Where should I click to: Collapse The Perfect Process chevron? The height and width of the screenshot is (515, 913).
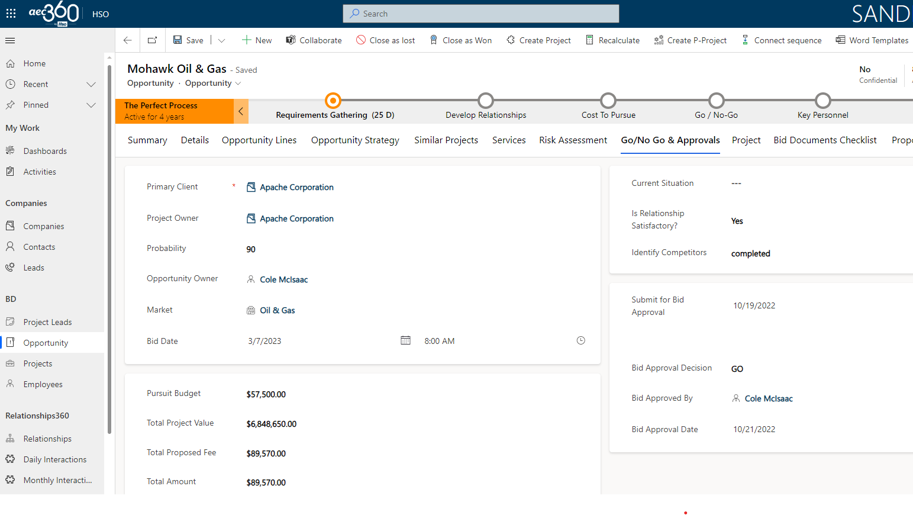[x=240, y=111]
